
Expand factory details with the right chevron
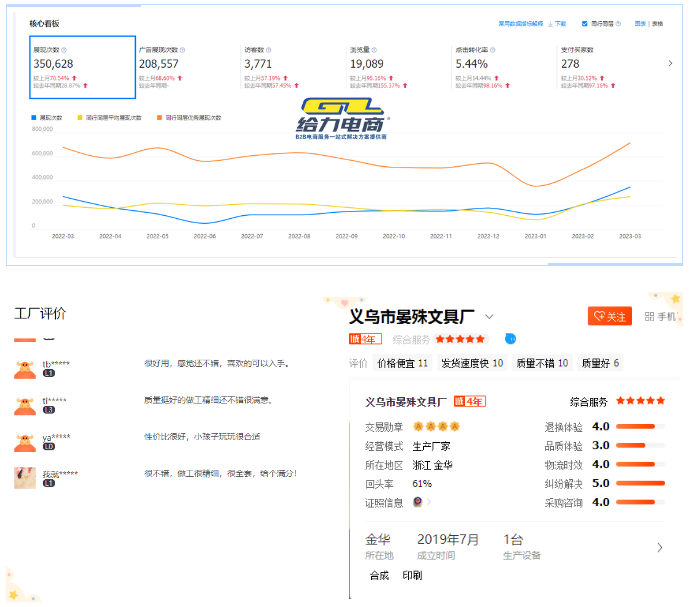tap(659, 547)
